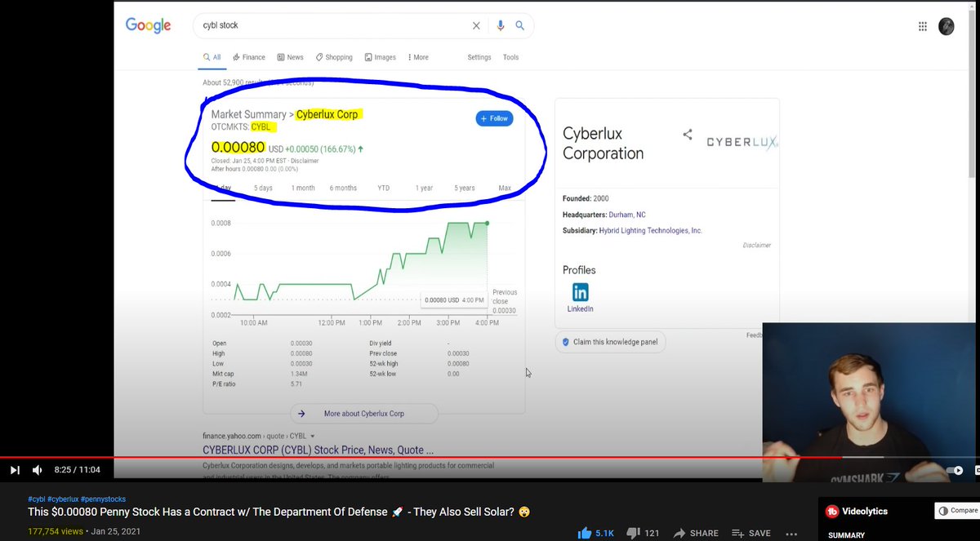Share the video
The image size is (980, 541).
(x=696, y=533)
